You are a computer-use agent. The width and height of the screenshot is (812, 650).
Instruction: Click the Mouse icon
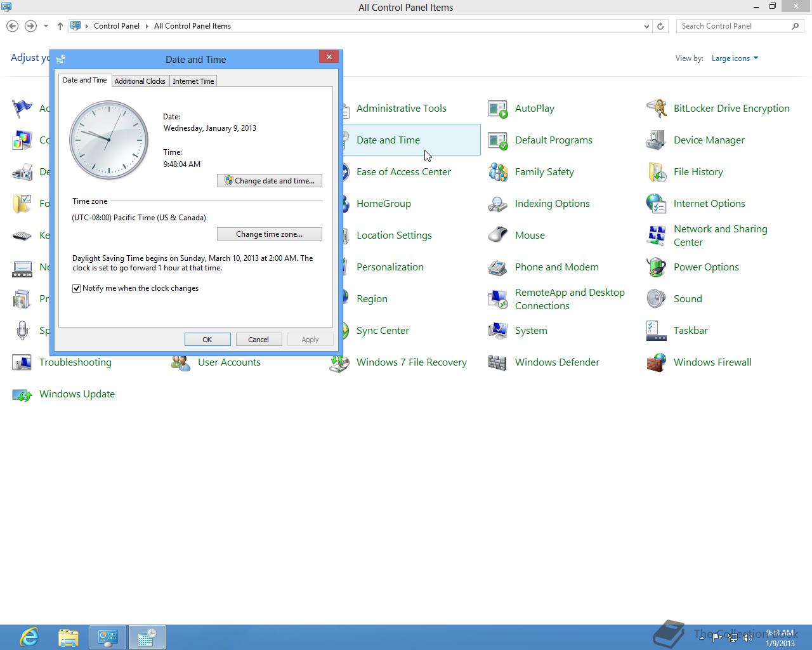[498, 235]
